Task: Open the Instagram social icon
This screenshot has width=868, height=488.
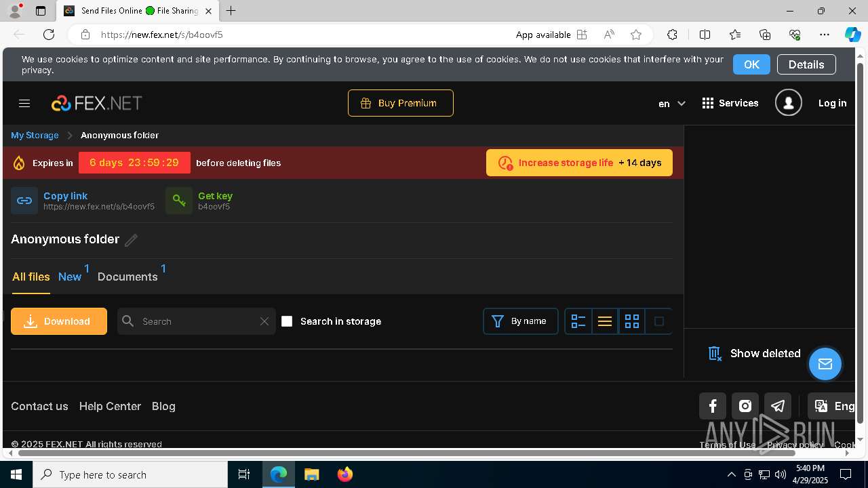Action: 745,406
